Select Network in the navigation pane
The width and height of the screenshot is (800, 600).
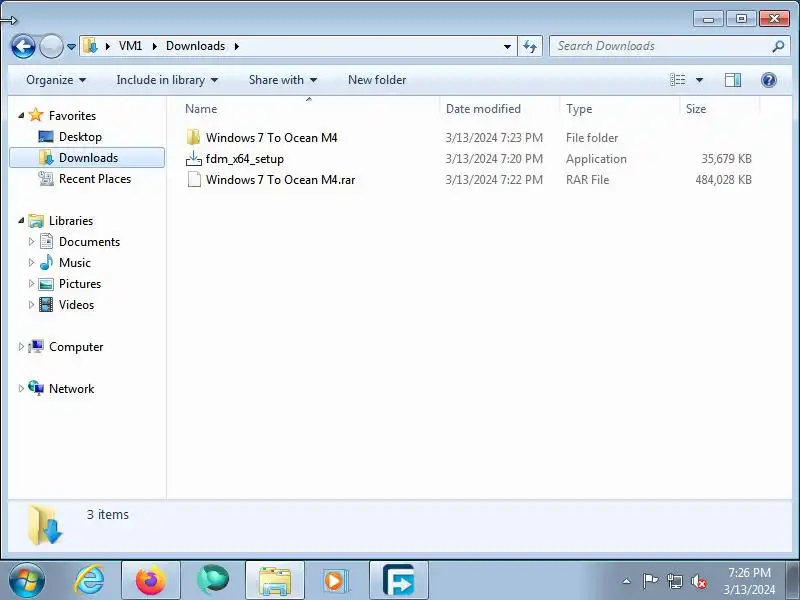click(x=71, y=389)
